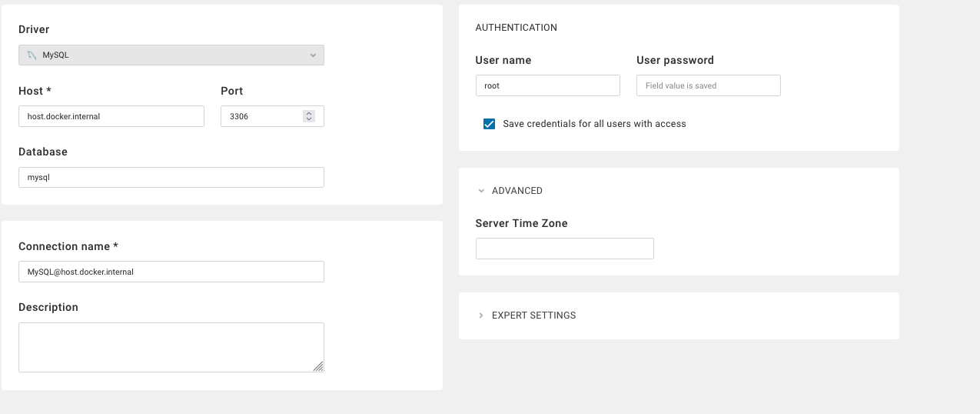Click the Connection name * label

[68, 246]
